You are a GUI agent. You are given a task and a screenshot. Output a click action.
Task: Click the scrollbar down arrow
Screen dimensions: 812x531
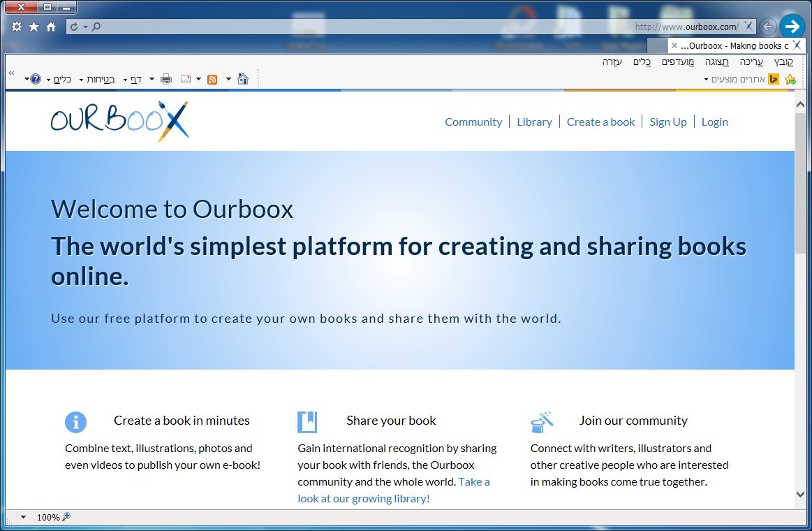(800, 494)
